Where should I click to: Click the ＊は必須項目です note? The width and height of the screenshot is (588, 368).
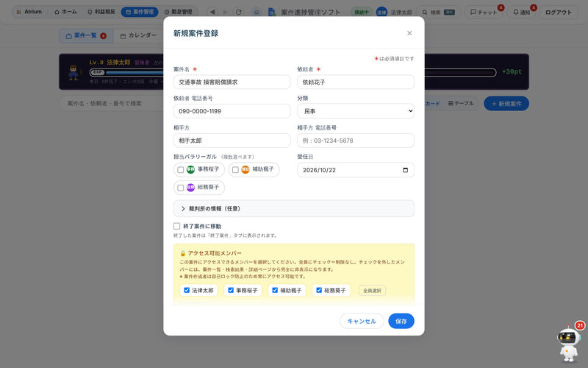tap(394, 59)
